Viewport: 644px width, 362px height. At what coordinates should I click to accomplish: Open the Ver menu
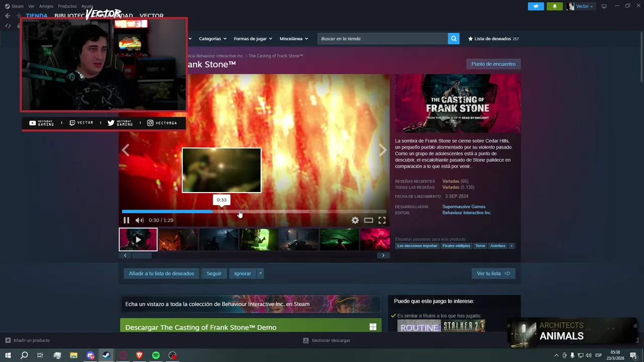[x=31, y=6]
